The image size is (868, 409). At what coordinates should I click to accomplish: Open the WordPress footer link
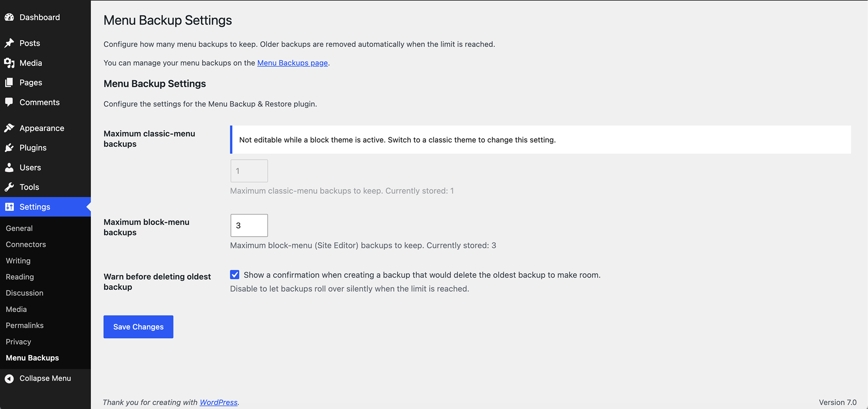coord(219,402)
